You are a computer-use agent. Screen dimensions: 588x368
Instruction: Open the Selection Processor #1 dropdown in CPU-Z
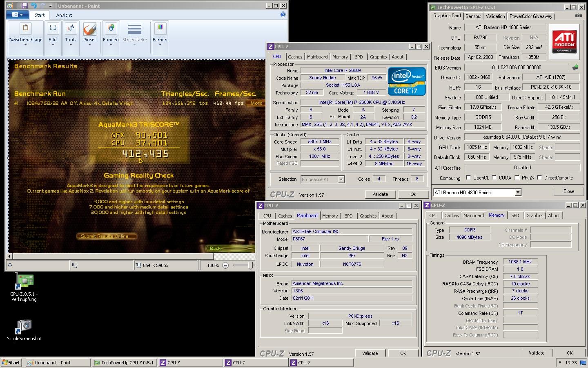[323, 180]
